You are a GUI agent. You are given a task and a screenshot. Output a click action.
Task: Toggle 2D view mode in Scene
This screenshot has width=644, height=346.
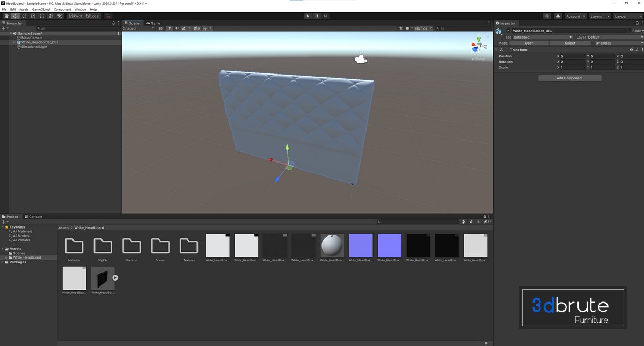(x=160, y=28)
